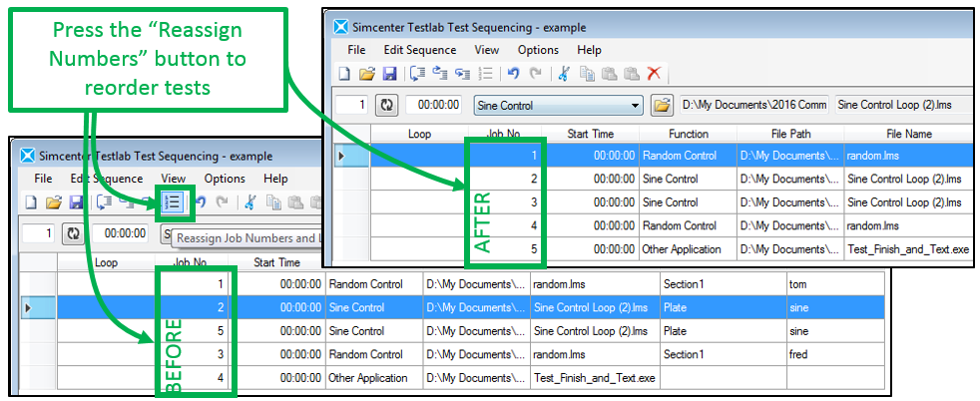The height and width of the screenshot is (401, 980).
Task: Click 00:00:00 time field in front window
Action: click(434, 105)
